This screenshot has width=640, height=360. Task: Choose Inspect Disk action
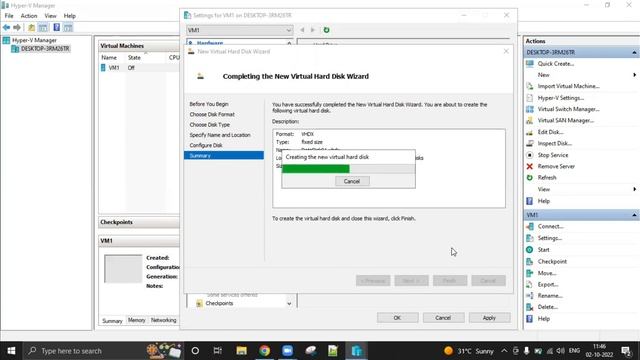coord(554,143)
